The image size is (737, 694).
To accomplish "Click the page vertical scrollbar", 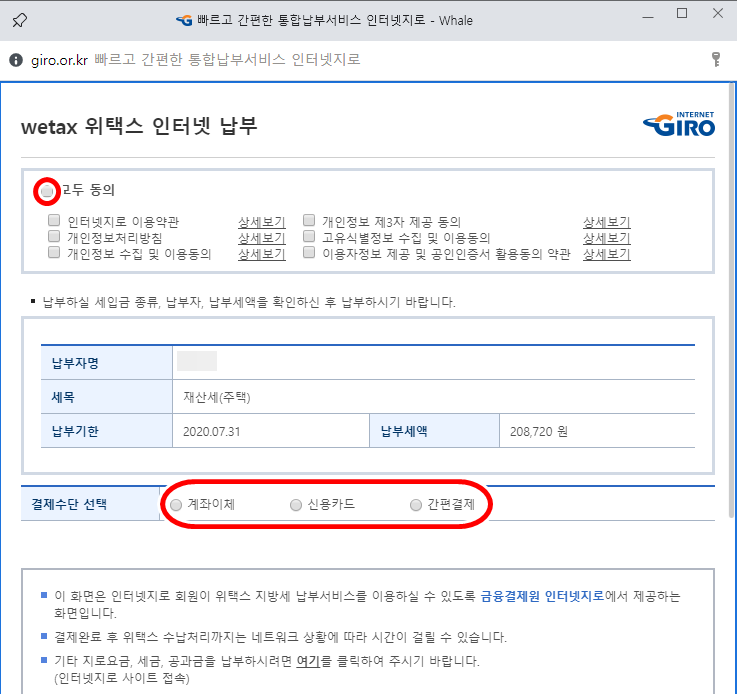I will 732,301.
